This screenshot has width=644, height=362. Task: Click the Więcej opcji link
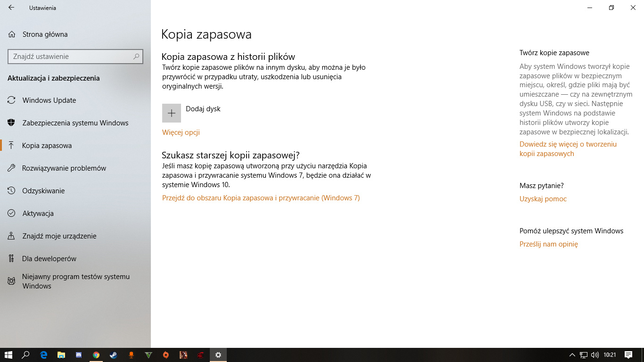coord(181,132)
